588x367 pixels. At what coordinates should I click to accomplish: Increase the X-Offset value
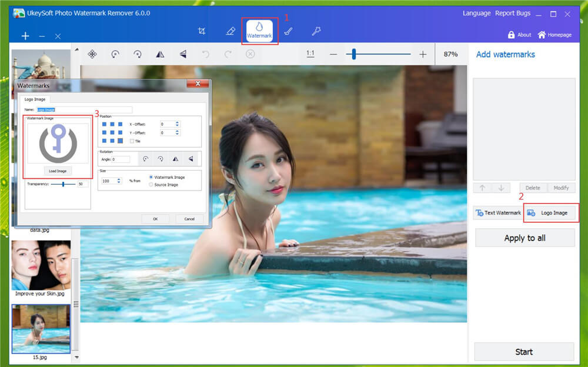click(177, 121)
